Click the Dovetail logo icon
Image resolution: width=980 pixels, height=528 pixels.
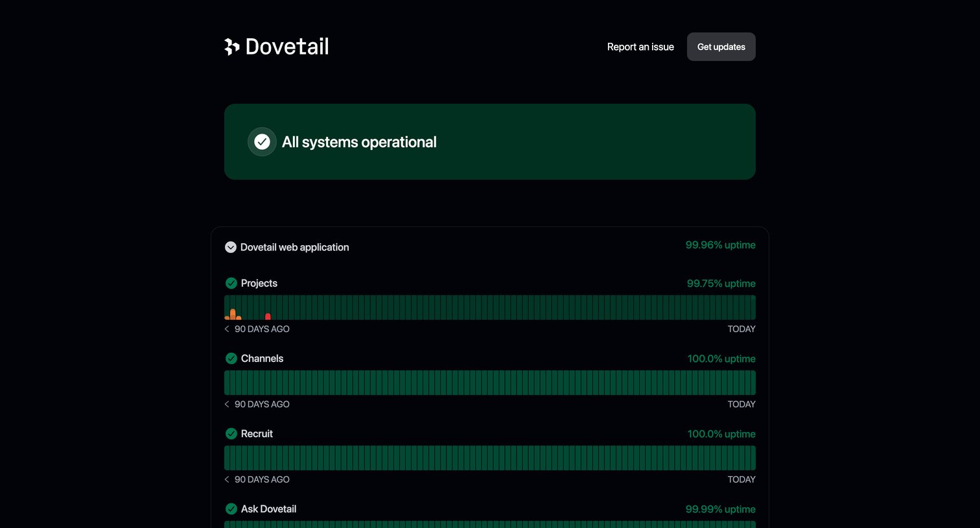(x=232, y=47)
